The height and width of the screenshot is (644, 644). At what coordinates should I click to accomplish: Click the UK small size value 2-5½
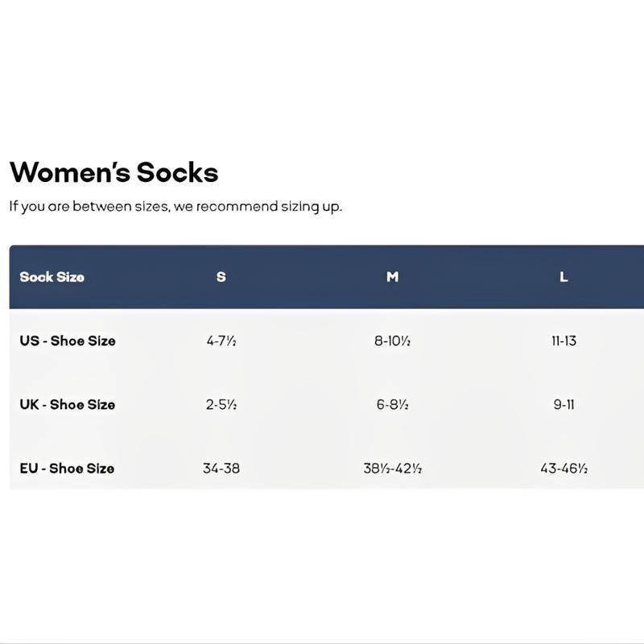pyautogui.click(x=221, y=404)
